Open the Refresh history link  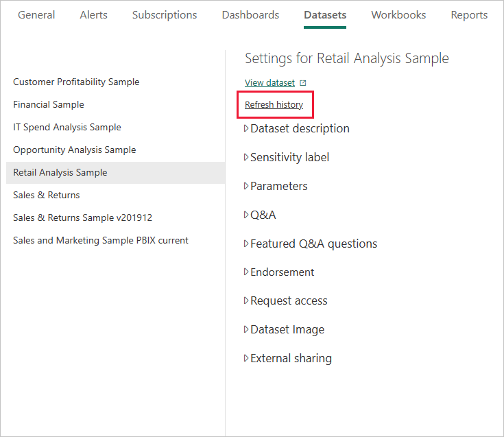click(274, 105)
